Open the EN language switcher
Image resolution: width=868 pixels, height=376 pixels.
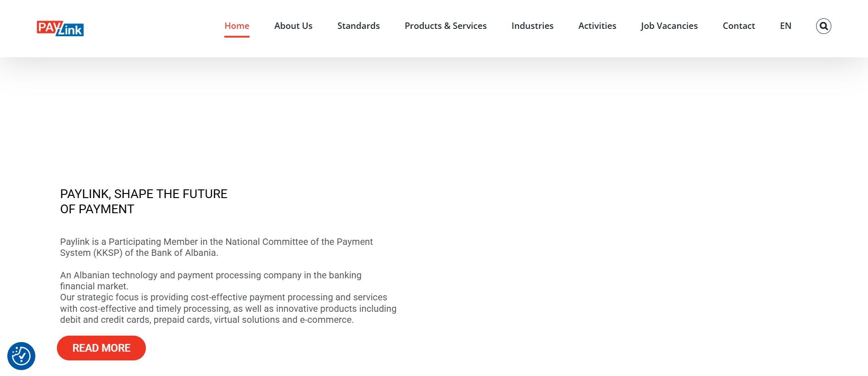785,26
